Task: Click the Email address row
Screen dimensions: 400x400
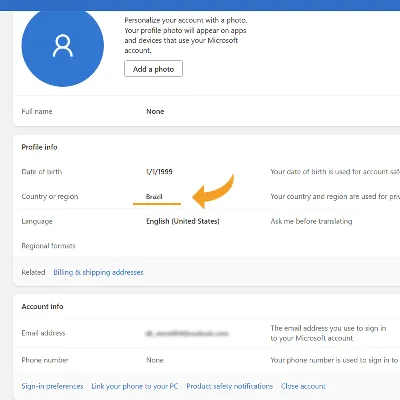Action: (207, 333)
